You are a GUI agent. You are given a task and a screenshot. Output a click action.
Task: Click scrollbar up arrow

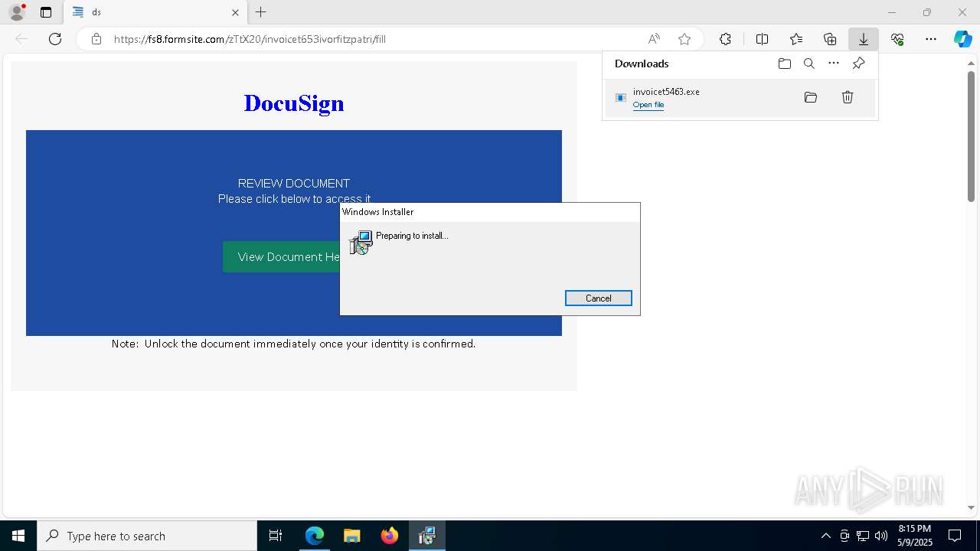coord(972,63)
